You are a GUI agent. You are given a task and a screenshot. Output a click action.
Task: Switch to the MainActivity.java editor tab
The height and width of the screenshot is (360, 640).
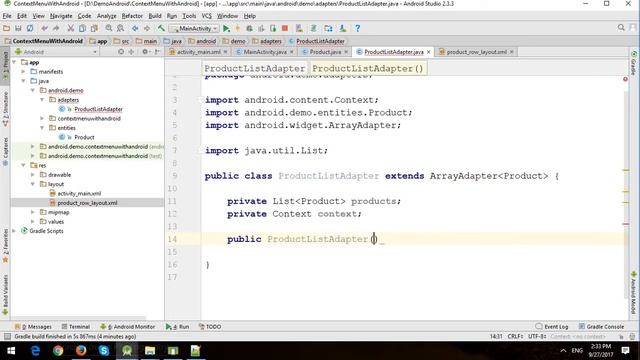pyautogui.click(x=264, y=52)
